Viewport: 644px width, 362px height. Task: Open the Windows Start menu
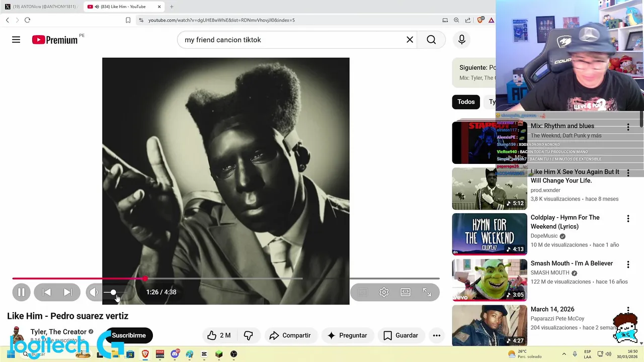point(11,354)
